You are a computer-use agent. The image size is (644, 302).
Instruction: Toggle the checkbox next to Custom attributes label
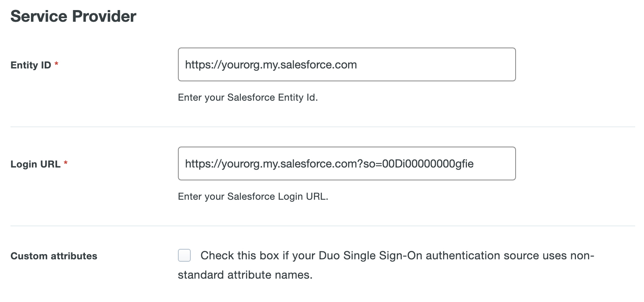pyautogui.click(x=184, y=255)
